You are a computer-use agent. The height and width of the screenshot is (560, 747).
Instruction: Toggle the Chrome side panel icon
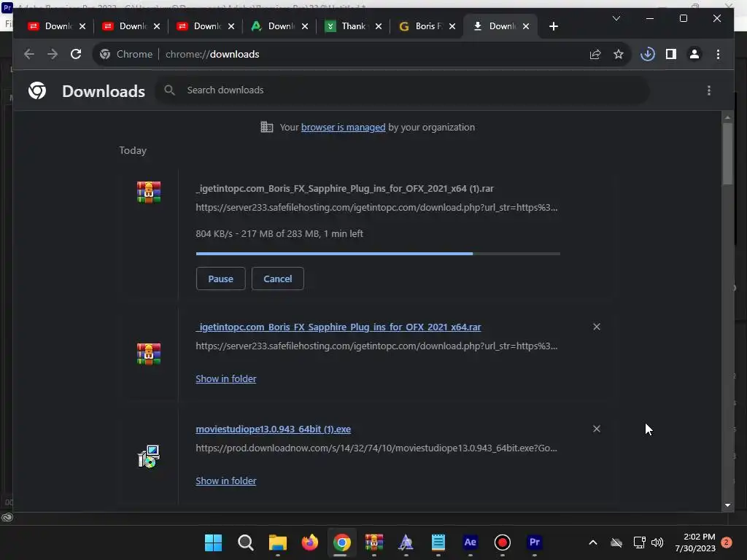pos(671,54)
